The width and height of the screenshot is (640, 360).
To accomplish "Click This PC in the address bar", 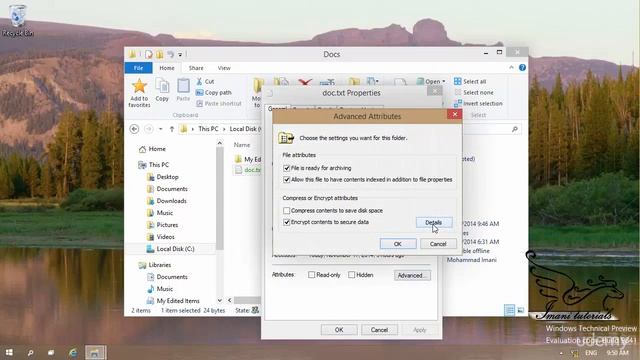I will [208, 129].
